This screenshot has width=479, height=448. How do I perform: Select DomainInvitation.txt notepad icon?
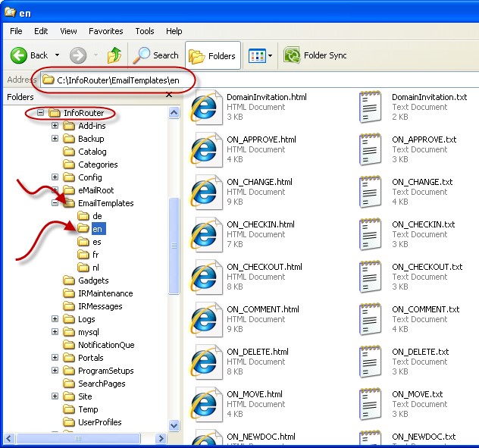pos(371,107)
